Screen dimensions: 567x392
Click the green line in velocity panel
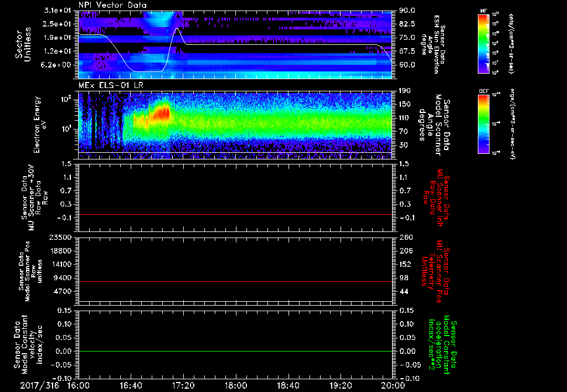235,351
